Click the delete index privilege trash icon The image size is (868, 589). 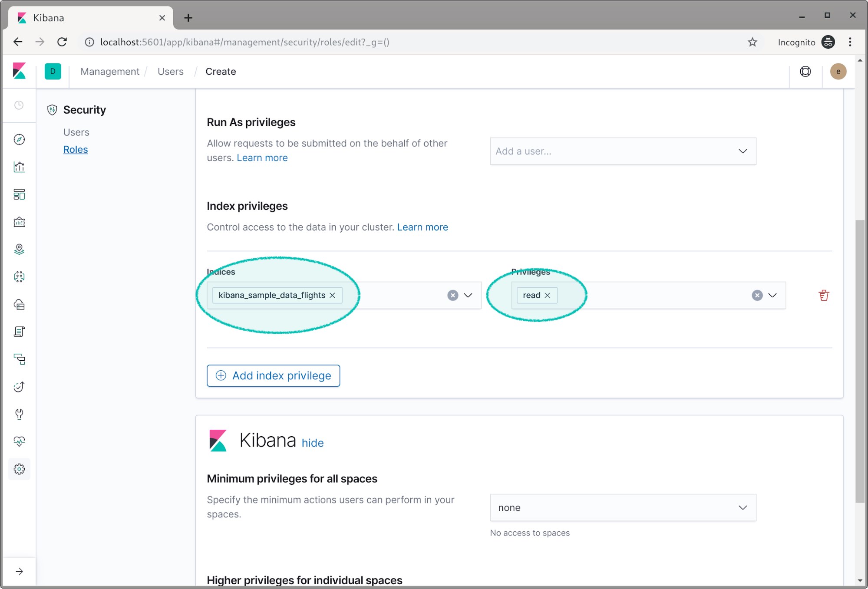coord(823,295)
